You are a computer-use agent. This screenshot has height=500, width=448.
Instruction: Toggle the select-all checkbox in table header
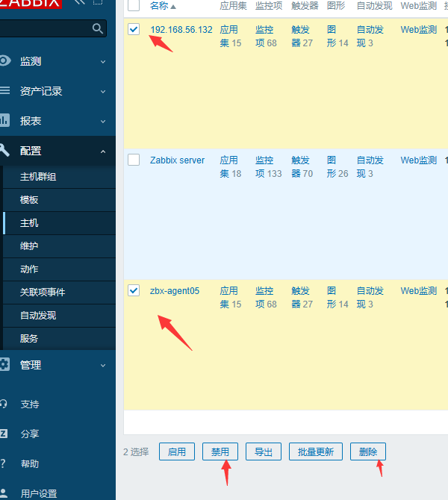134,5
